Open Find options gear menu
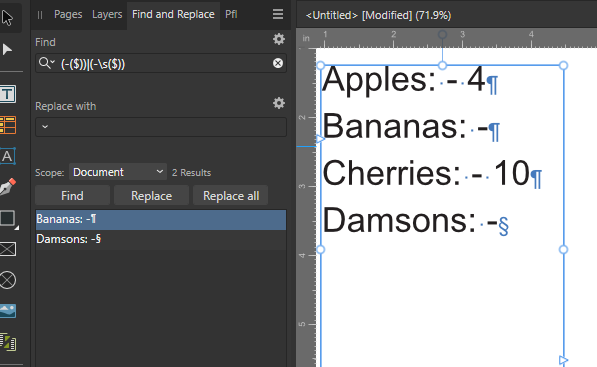Screen dimensions: 597x367 pyautogui.click(x=279, y=39)
